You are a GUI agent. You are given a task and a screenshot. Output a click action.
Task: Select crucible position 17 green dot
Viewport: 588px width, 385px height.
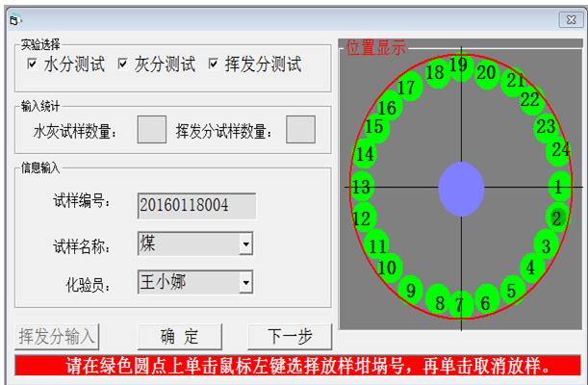pyautogui.click(x=409, y=87)
